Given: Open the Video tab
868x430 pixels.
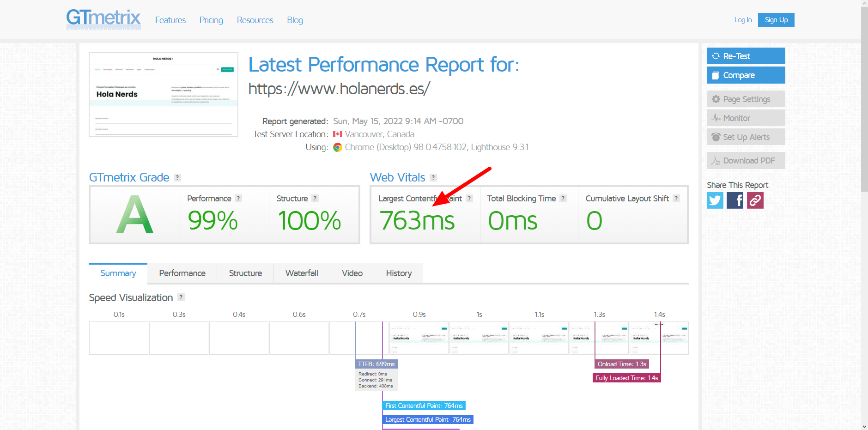Looking at the screenshot, I should click(x=352, y=273).
